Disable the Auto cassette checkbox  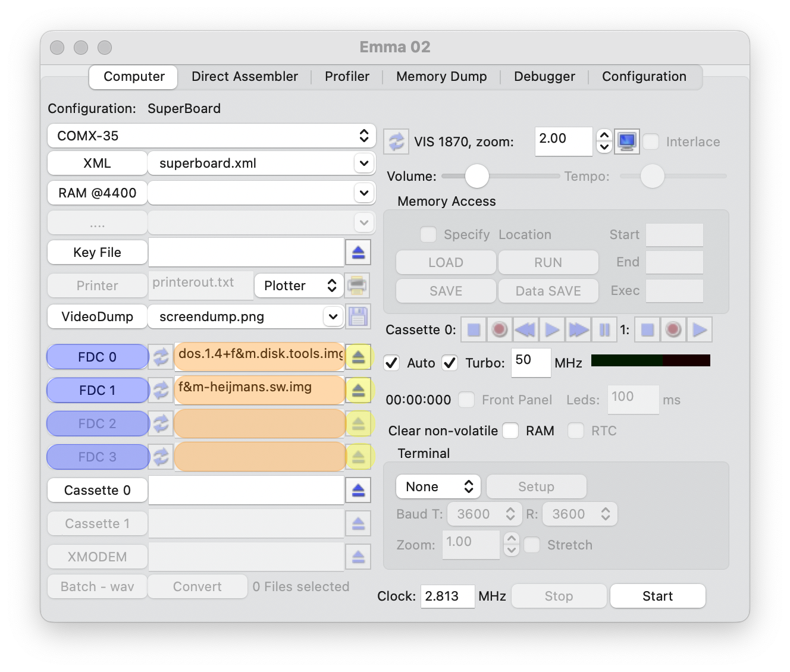click(391, 363)
